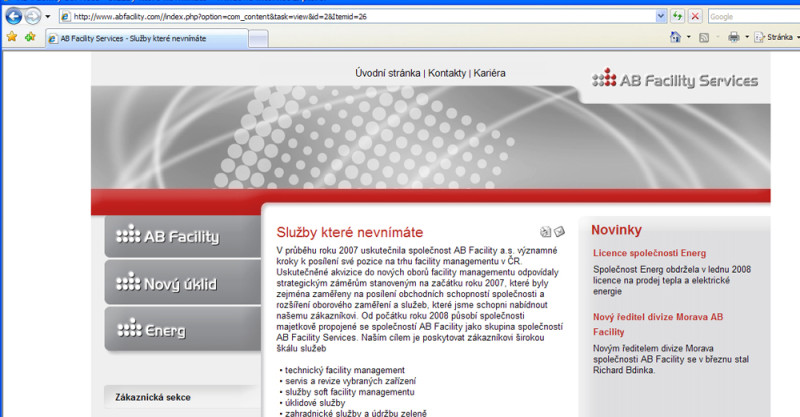Click the Novinky section heading

pos(616,230)
